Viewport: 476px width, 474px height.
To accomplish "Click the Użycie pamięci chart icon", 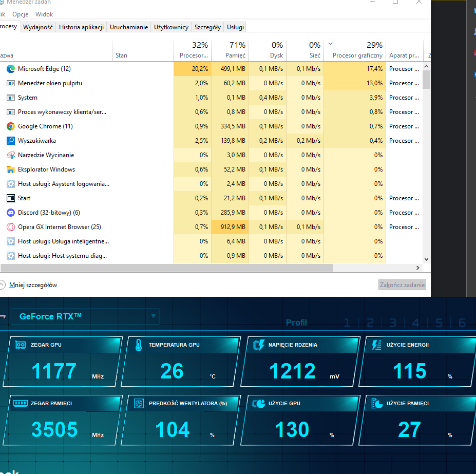I will point(377,404).
